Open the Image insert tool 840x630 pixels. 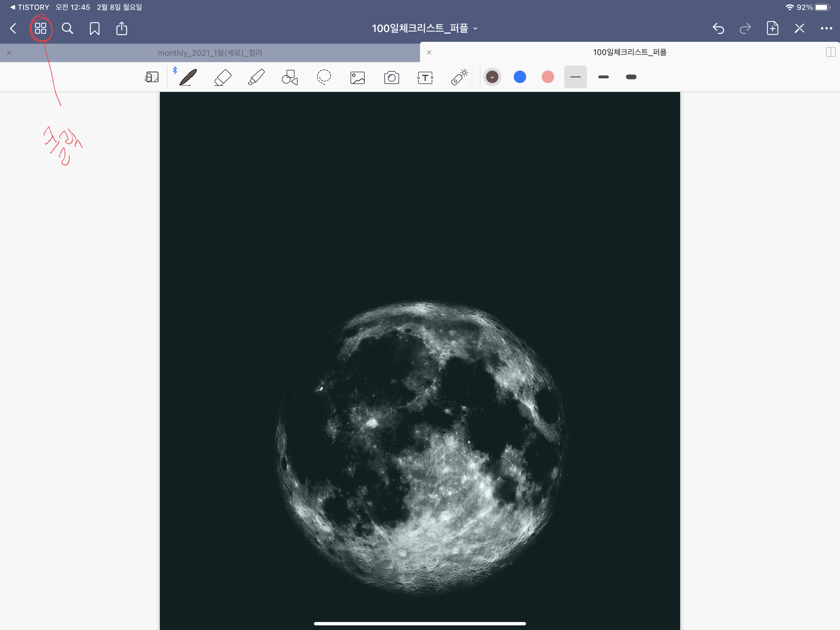tap(357, 78)
